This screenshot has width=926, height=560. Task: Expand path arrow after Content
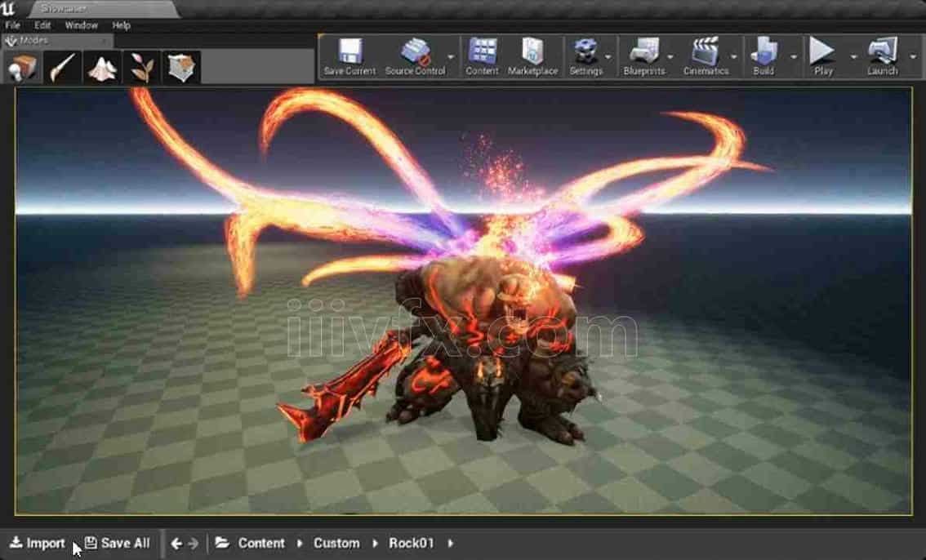[300, 543]
